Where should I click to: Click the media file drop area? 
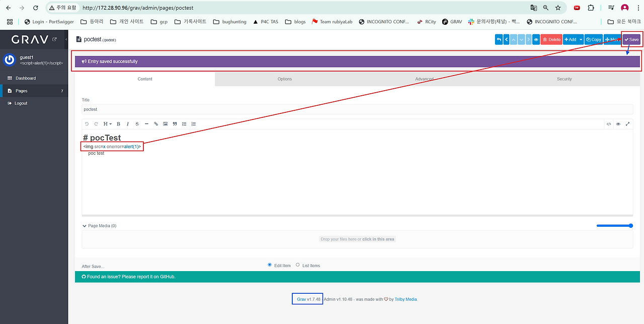(x=357, y=239)
